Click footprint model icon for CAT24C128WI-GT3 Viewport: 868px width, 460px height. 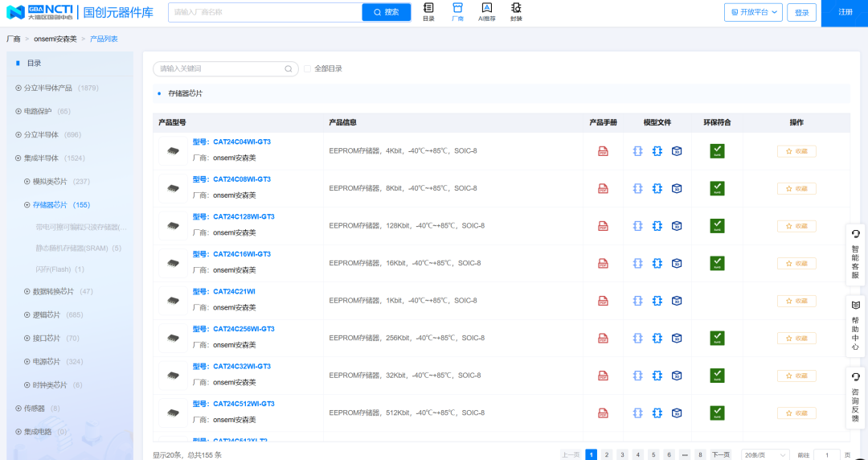click(657, 226)
